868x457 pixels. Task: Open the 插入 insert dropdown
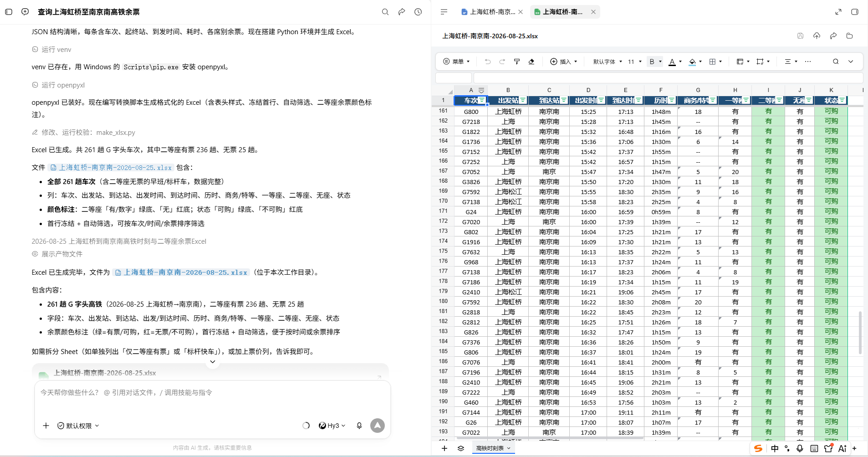564,62
